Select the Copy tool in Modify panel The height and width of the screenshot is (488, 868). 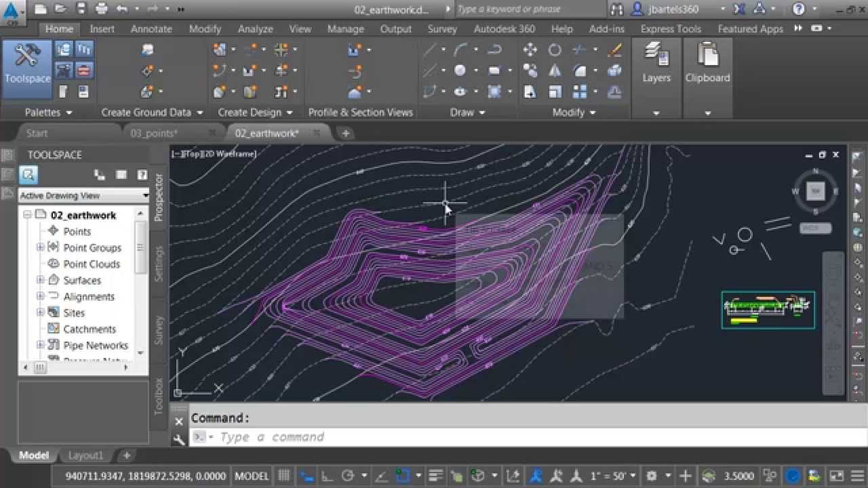[x=530, y=70]
